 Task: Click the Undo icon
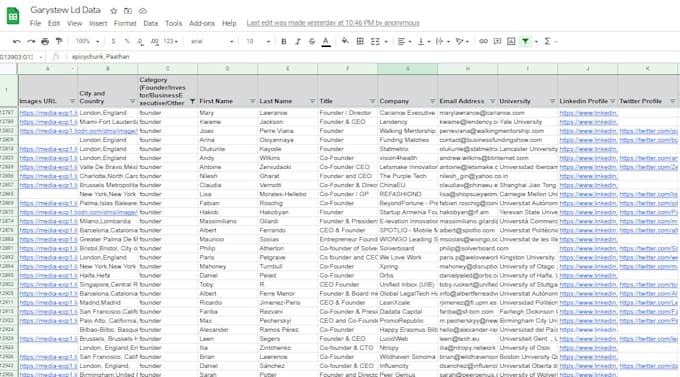(17, 41)
